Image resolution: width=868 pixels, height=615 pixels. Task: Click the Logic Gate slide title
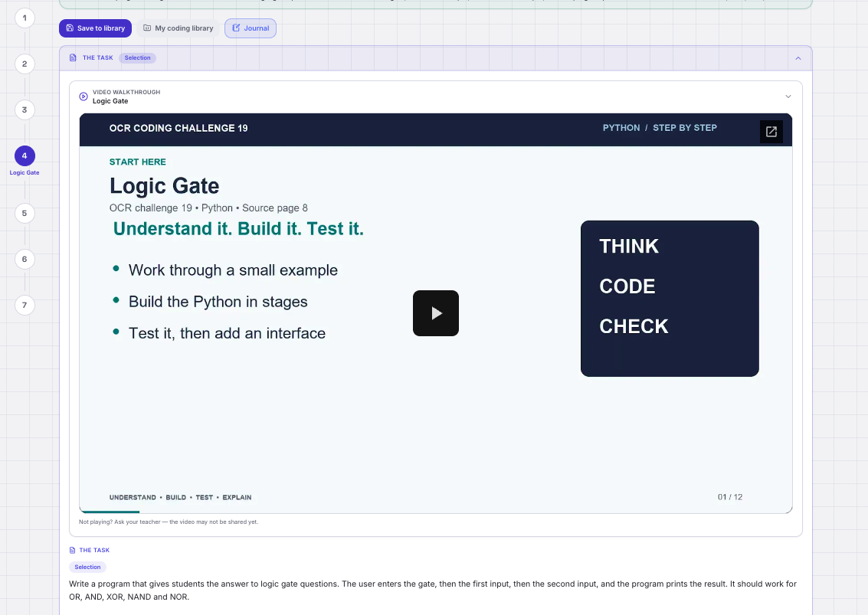pyautogui.click(x=165, y=186)
